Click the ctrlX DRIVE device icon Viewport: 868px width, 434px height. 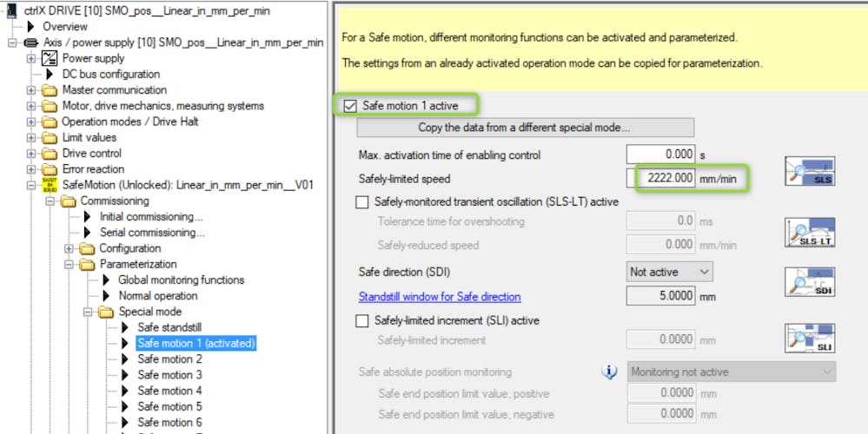(x=12, y=10)
